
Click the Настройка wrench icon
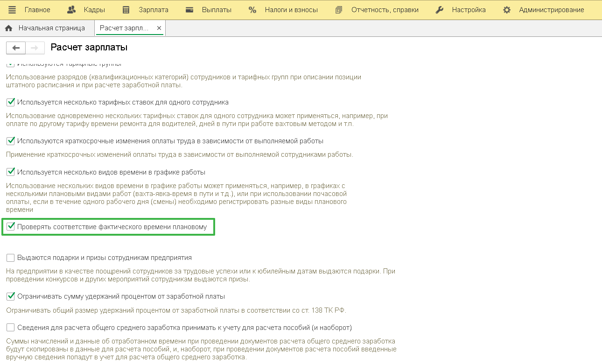coord(439,10)
